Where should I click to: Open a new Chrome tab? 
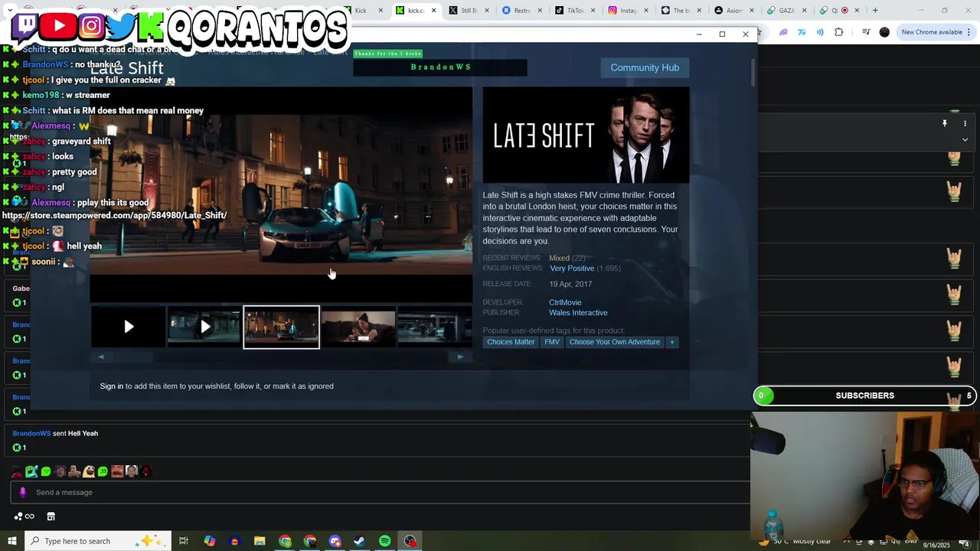[875, 10]
